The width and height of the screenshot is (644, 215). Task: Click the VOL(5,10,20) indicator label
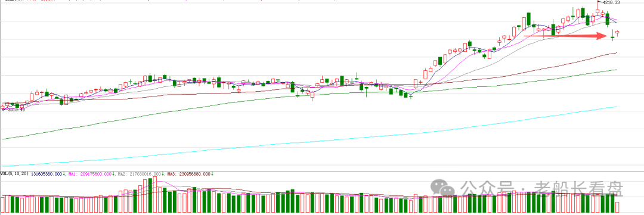coord(14,174)
